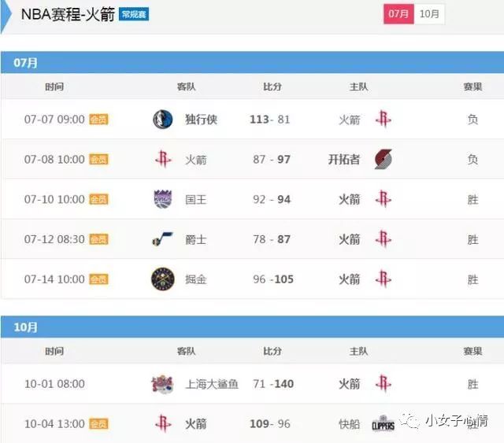504x443 pixels.
Task: Click the 07-07 09:00 game time
Action: pyautogui.click(x=54, y=120)
